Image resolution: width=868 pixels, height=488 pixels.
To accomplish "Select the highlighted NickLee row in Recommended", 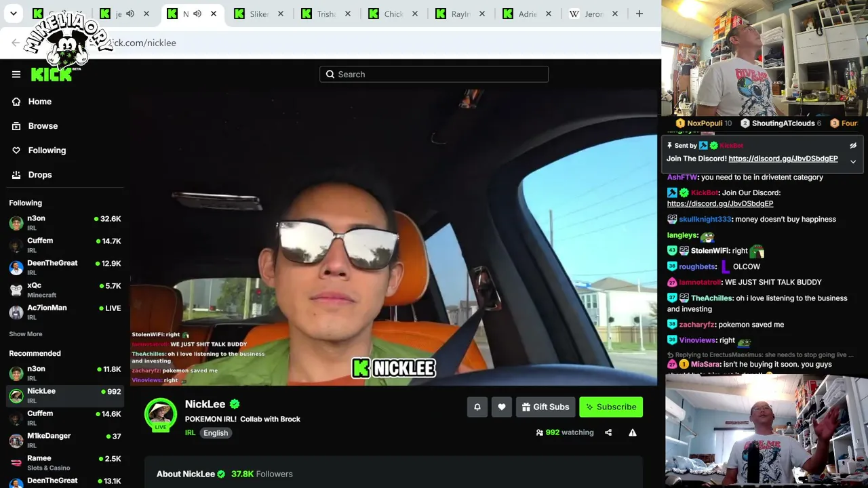I will pyautogui.click(x=64, y=396).
